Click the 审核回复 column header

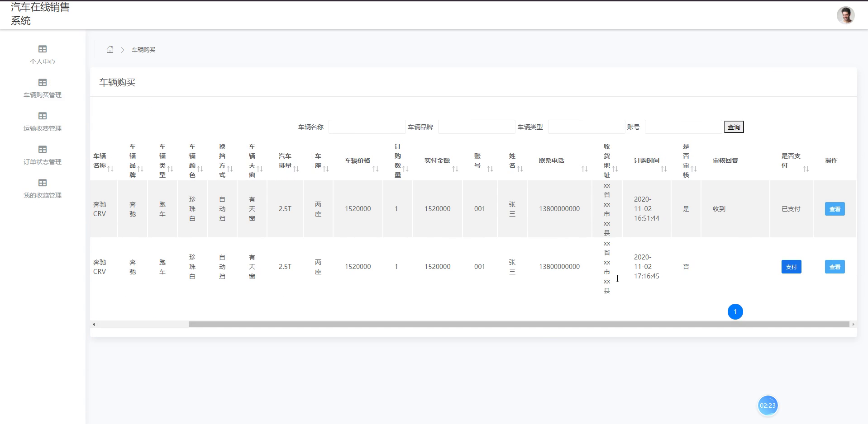coord(725,160)
